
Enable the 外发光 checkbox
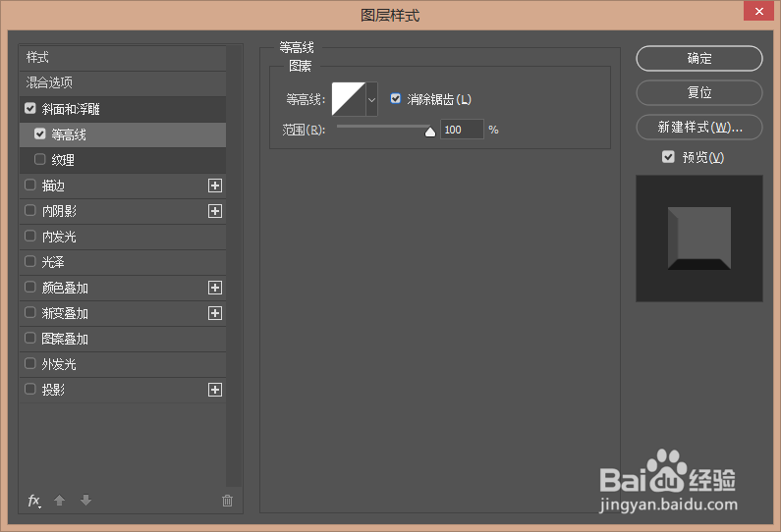point(30,363)
